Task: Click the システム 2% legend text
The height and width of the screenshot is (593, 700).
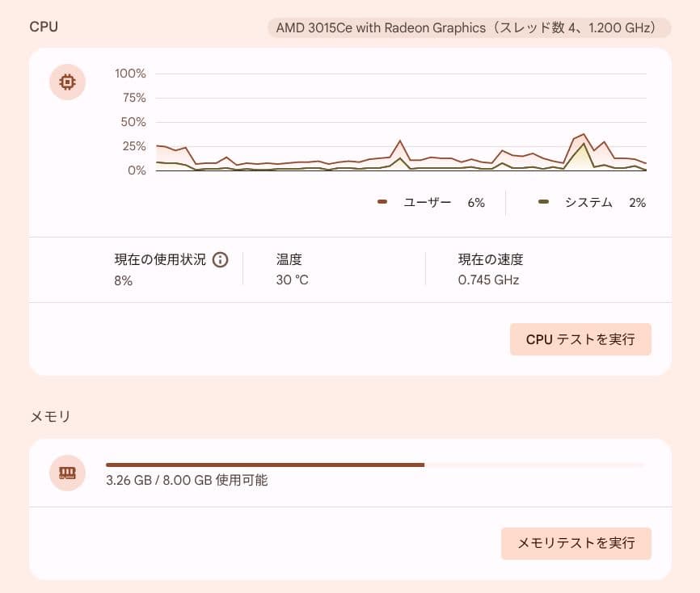Action: [x=605, y=203]
